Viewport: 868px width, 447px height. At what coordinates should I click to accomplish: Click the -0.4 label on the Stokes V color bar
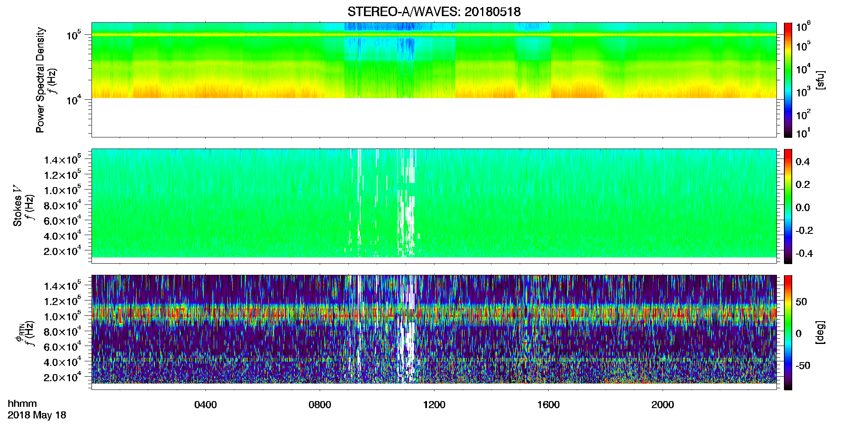pos(804,253)
